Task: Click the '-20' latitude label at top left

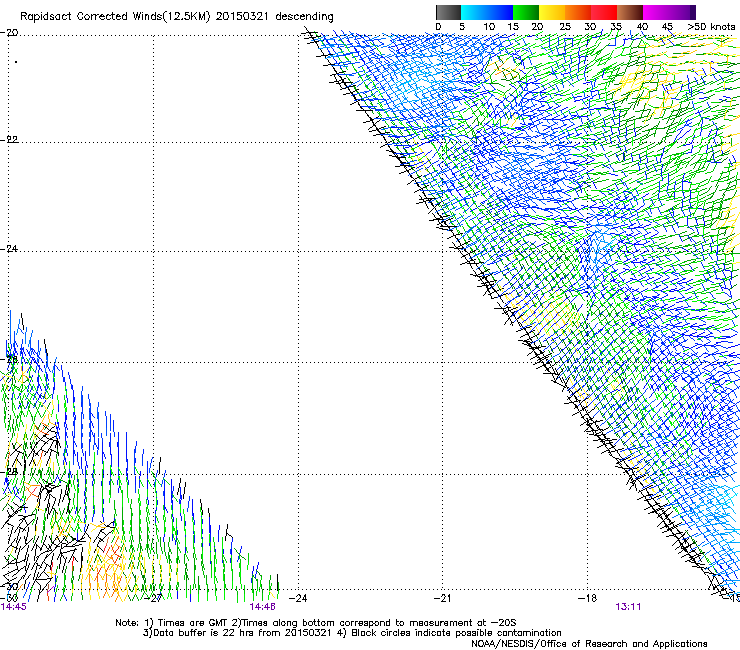Action: point(9,32)
